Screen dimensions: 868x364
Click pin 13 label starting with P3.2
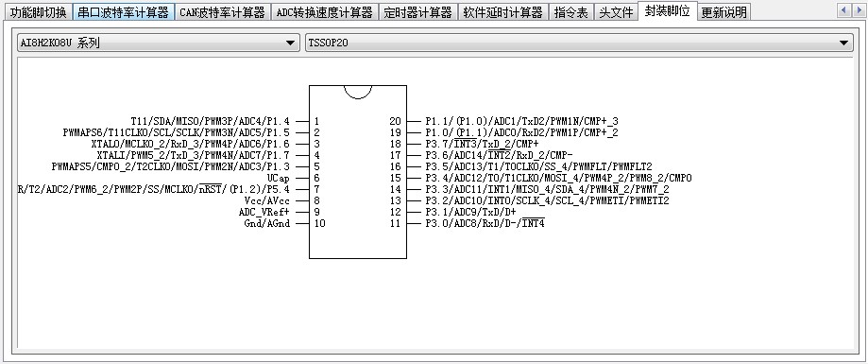(x=547, y=200)
